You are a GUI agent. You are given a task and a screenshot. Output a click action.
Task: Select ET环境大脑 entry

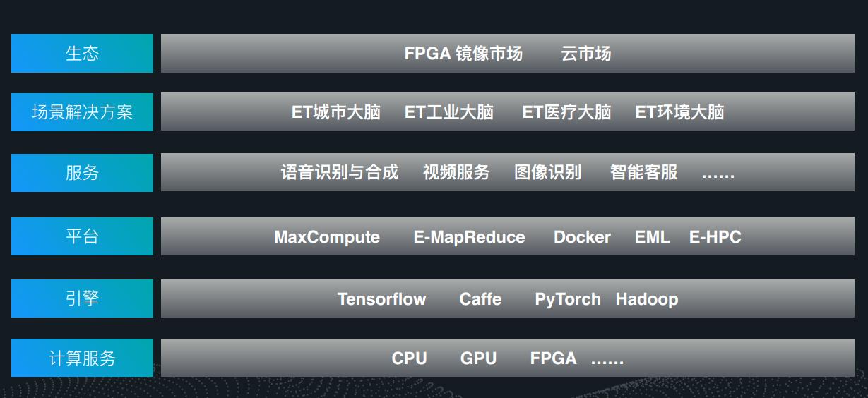click(679, 112)
